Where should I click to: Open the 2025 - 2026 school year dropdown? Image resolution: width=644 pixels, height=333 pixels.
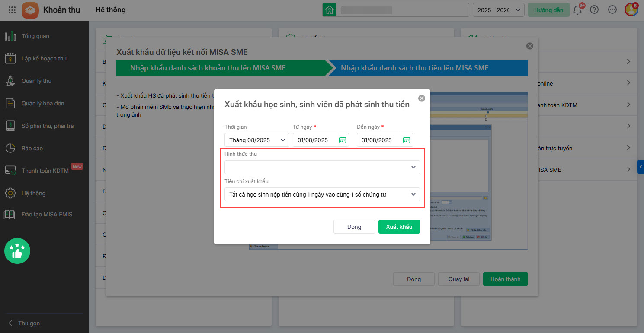[x=499, y=10]
